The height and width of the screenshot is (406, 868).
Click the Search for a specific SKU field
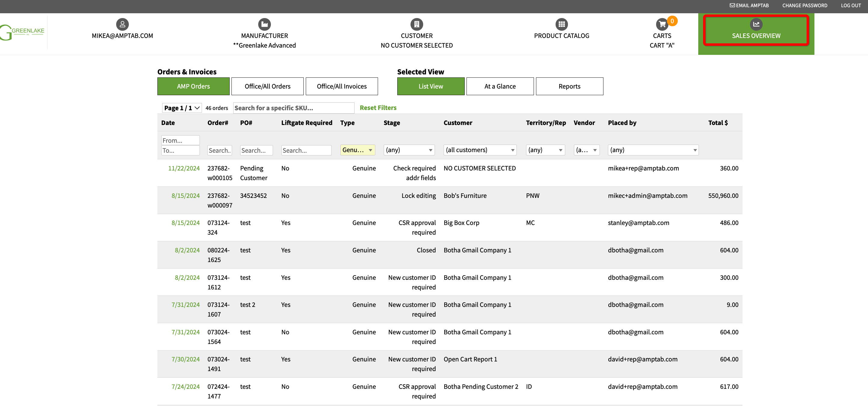point(293,108)
